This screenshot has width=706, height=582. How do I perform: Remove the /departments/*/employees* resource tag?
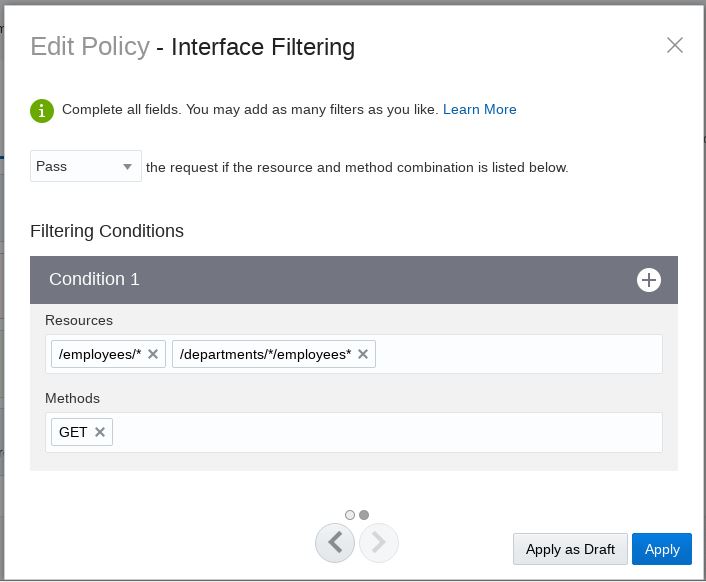[x=363, y=354]
